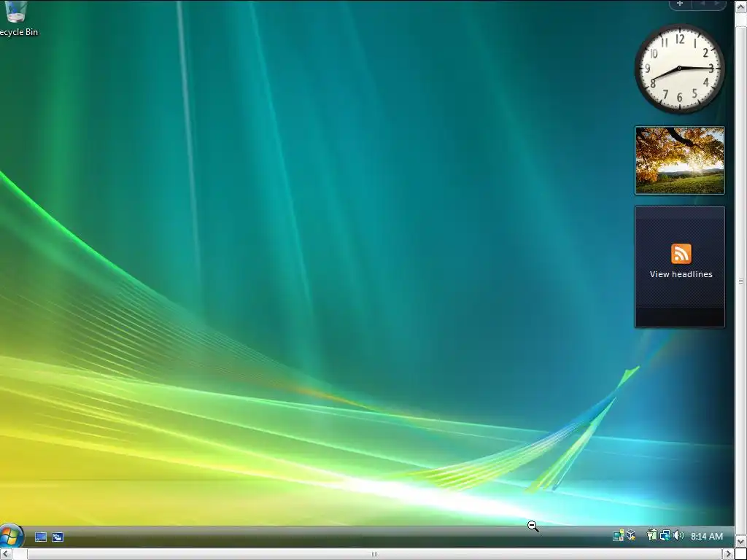Click the sidebar Add gadget plus button

click(680, 4)
